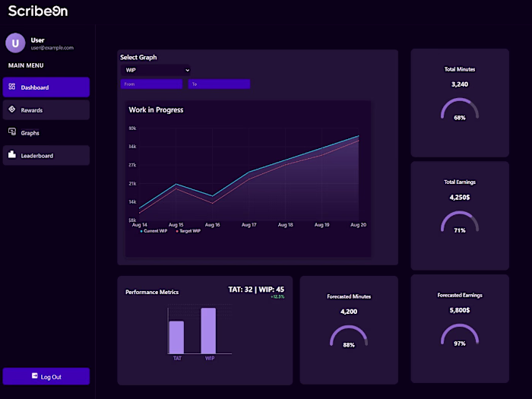Click the +12.5% change indicator

click(x=277, y=297)
